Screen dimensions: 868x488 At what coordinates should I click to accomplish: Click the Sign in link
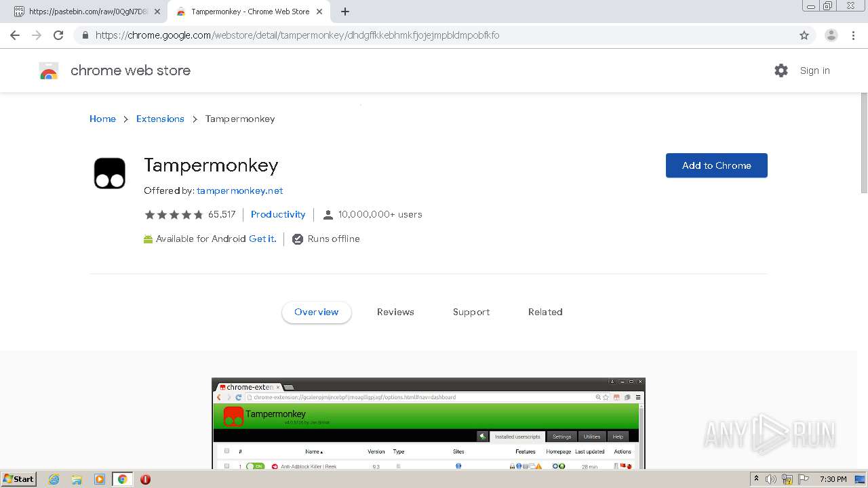tap(814, 70)
